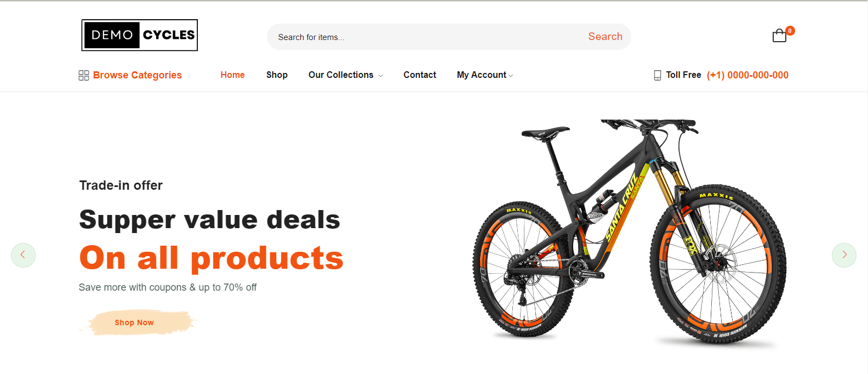868x374 pixels.
Task: Advance to next slide with right arrow
Action: (x=844, y=255)
